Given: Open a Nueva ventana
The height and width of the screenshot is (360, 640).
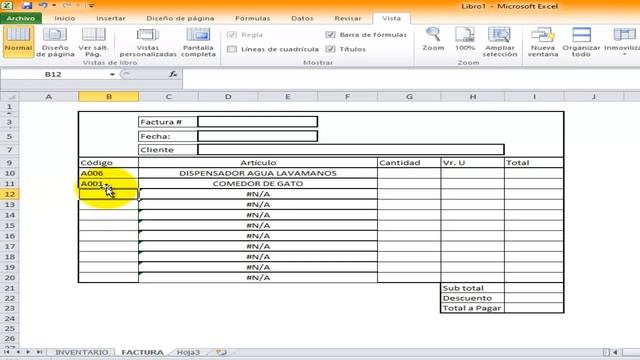Looking at the screenshot, I should (x=542, y=42).
